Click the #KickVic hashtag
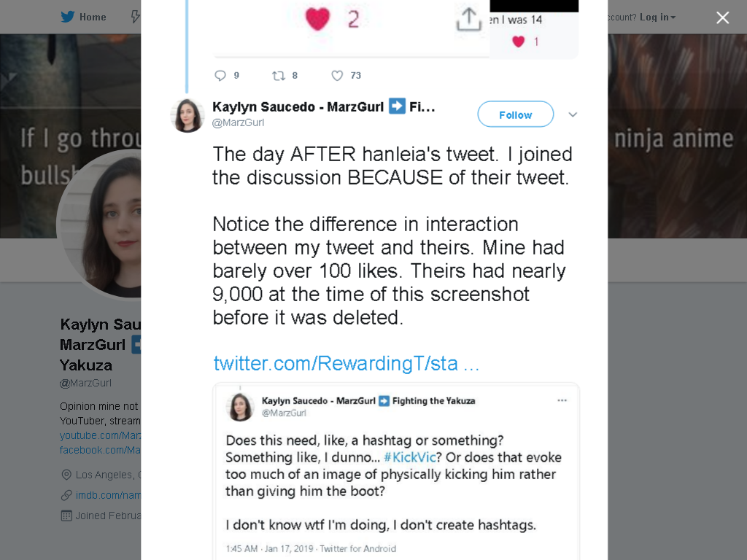The height and width of the screenshot is (560, 747). 410,457
